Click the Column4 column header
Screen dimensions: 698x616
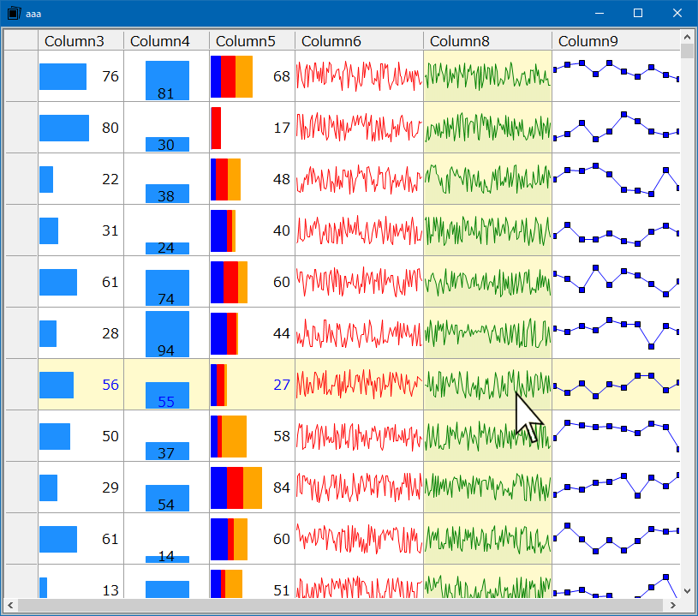coord(166,41)
